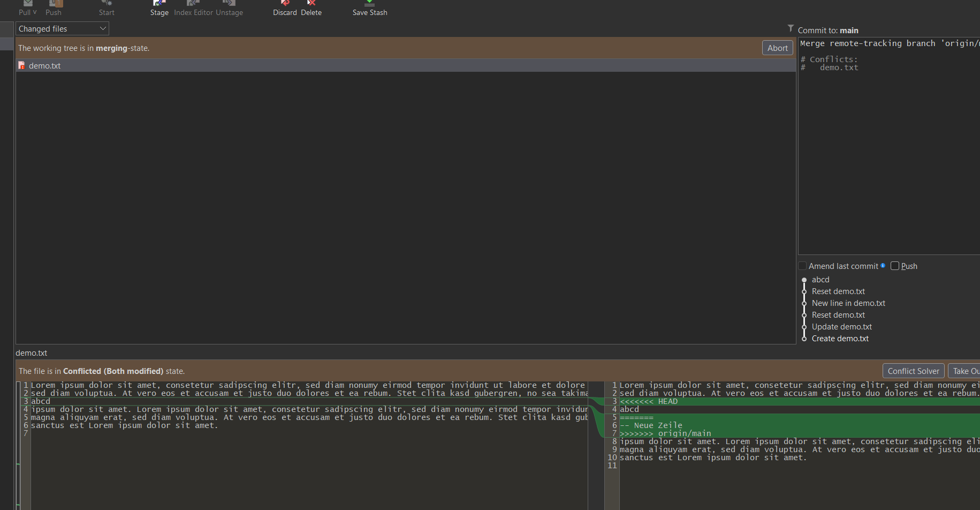Enable the Push checkbox below commit message
This screenshot has width=980, height=510.
[x=895, y=266]
